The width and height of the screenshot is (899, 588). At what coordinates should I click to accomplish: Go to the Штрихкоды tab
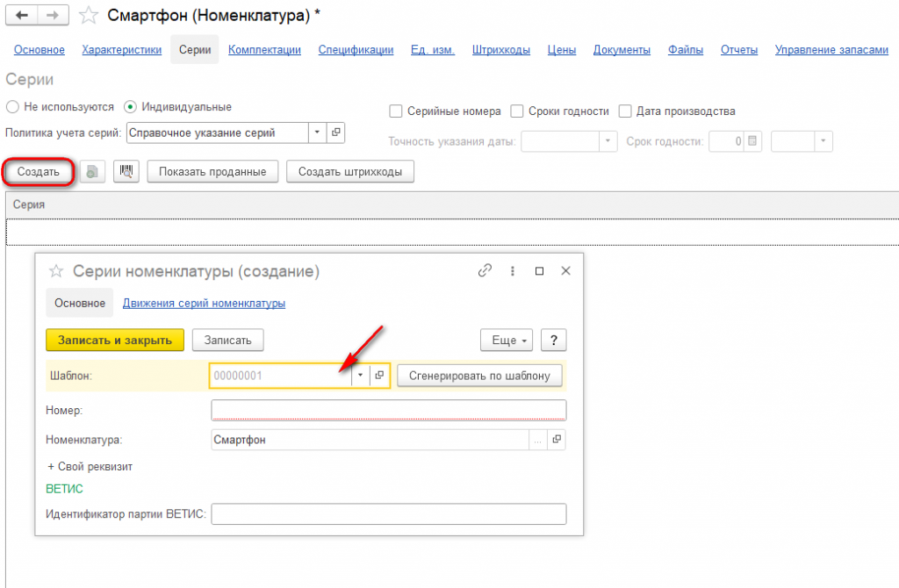click(501, 50)
